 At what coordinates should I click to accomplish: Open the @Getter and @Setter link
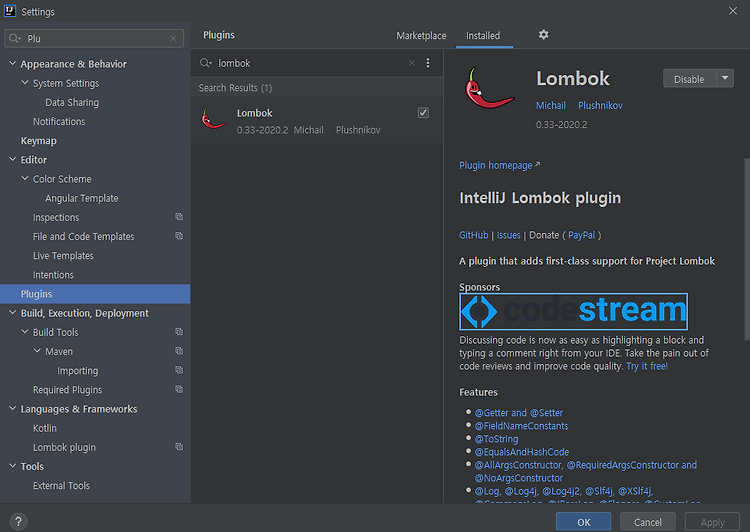tap(518, 412)
